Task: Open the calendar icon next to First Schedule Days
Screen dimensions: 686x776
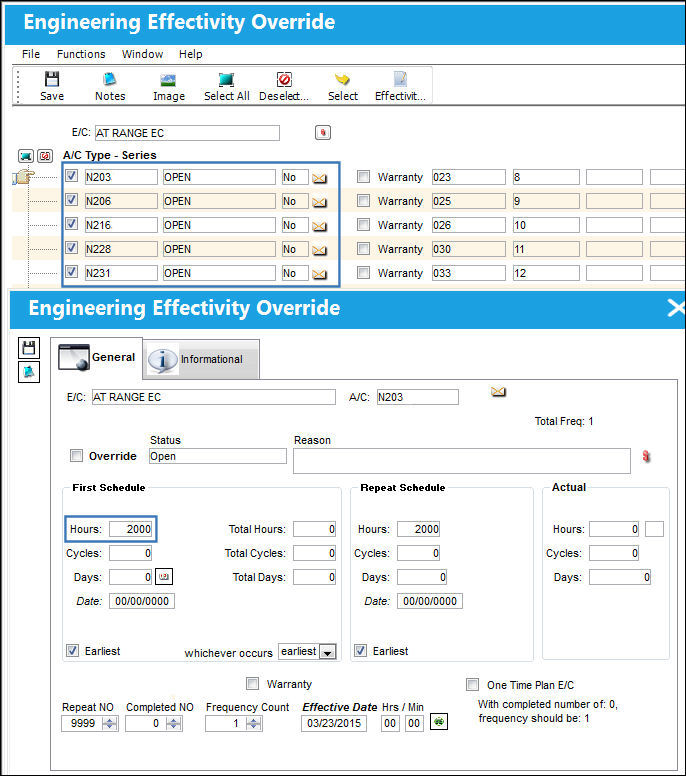Action: (x=164, y=577)
